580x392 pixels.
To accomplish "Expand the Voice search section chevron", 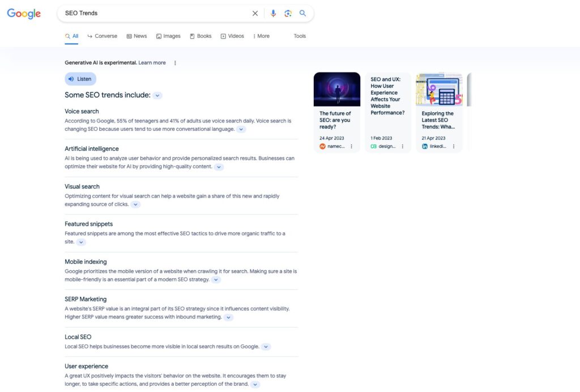I will tap(241, 129).
